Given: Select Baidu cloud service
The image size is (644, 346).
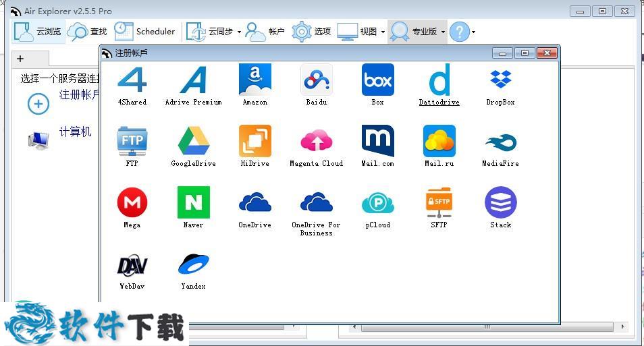Looking at the screenshot, I should point(316,79).
